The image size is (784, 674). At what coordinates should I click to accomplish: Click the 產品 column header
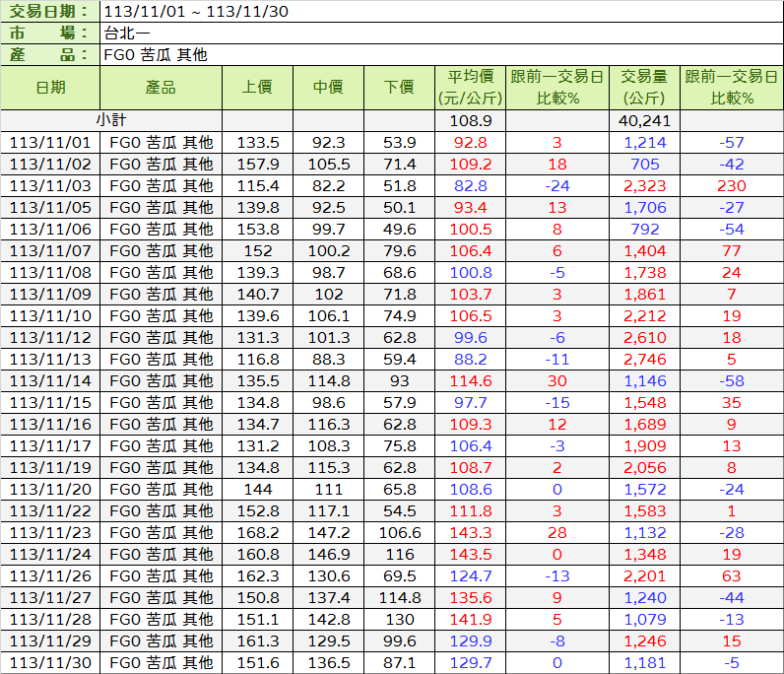point(160,88)
